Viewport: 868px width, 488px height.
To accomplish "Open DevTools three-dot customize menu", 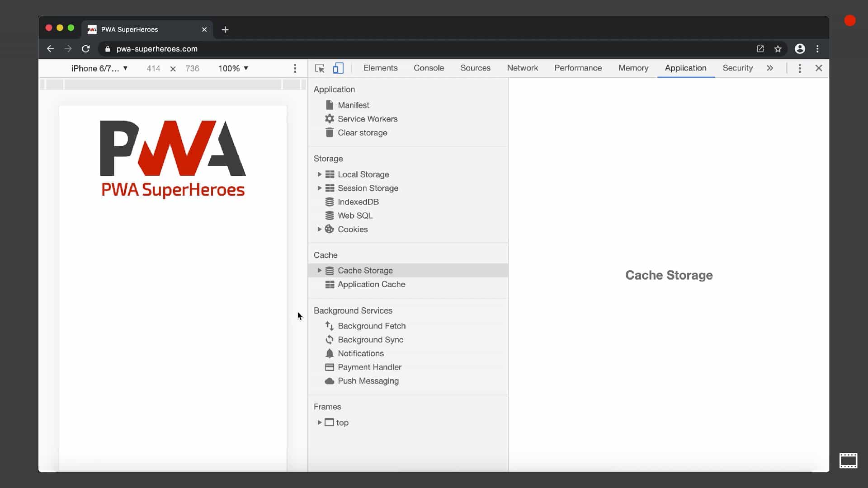I will point(800,68).
